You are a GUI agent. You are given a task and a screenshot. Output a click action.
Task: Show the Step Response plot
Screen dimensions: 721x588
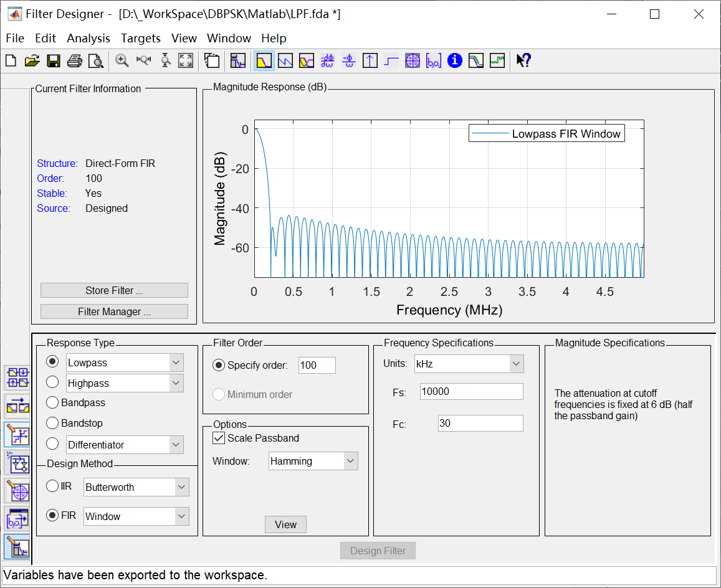(x=391, y=60)
